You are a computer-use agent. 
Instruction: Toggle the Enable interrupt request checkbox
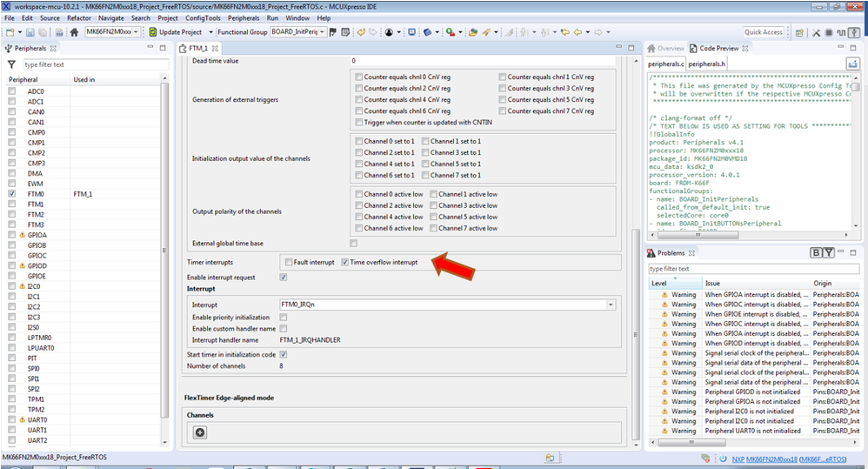[284, 278]
